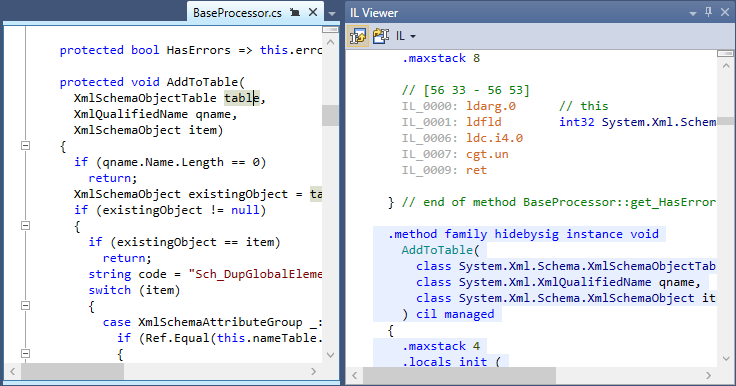This screenshot has width=736, height=386.
Task: Click the IL Viewer panel title
Action: click(374, 13)
